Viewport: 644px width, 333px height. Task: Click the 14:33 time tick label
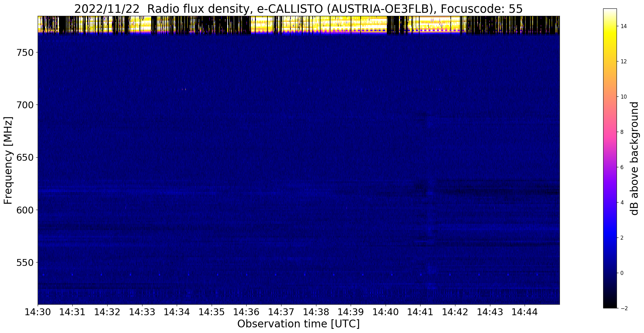point(142,312)
